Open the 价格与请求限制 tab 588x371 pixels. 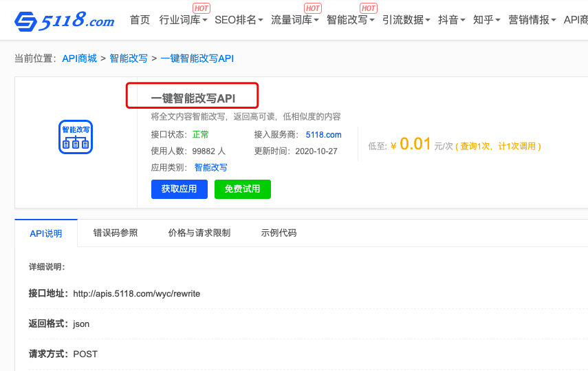pos(199,233)
